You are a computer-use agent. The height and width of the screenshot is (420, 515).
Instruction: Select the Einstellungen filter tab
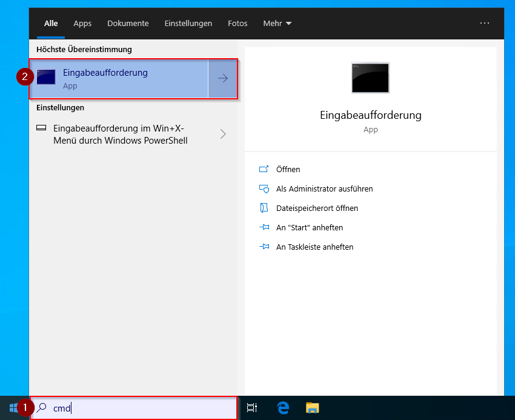click(188, 24)
